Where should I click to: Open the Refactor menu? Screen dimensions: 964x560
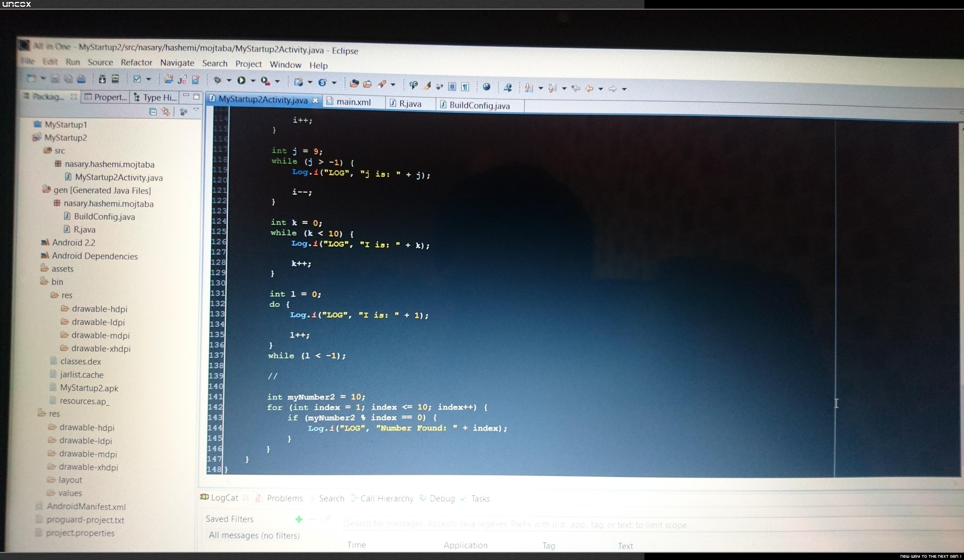click(x=137, y=63)
